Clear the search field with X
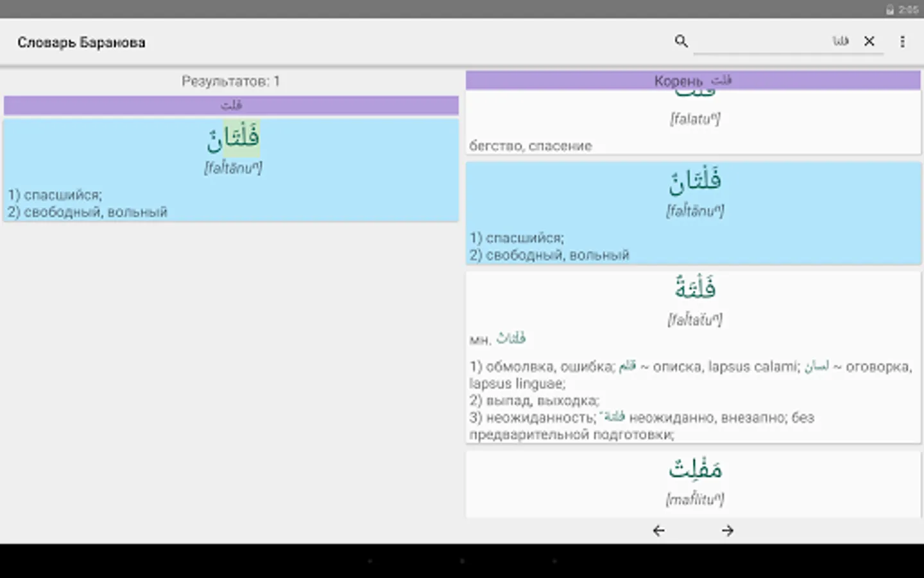The width and height of the screenshot is (924, 578). (x=869, y=41)
